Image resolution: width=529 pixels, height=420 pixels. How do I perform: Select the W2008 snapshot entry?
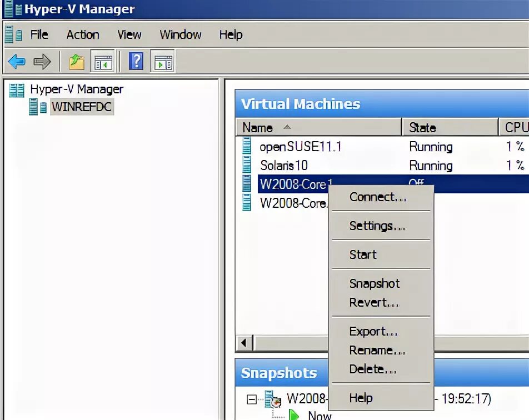pyautogui.click(x=307, y=399)
